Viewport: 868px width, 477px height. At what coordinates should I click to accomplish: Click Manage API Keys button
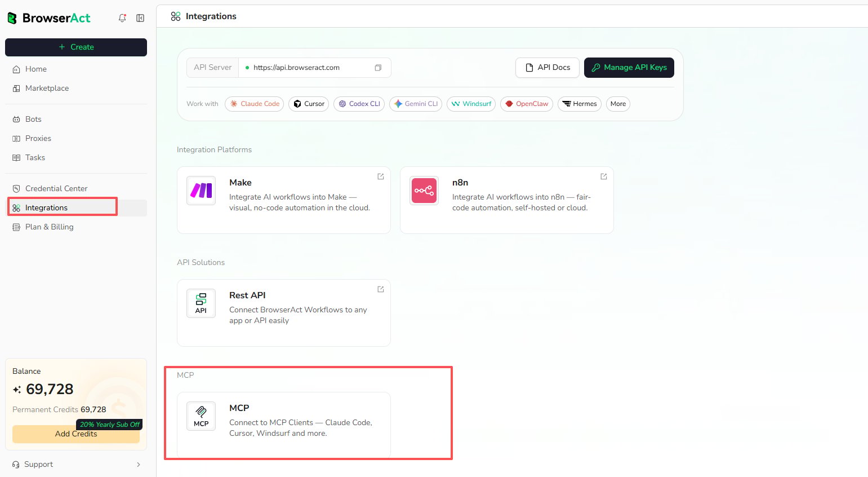point(629,68)
